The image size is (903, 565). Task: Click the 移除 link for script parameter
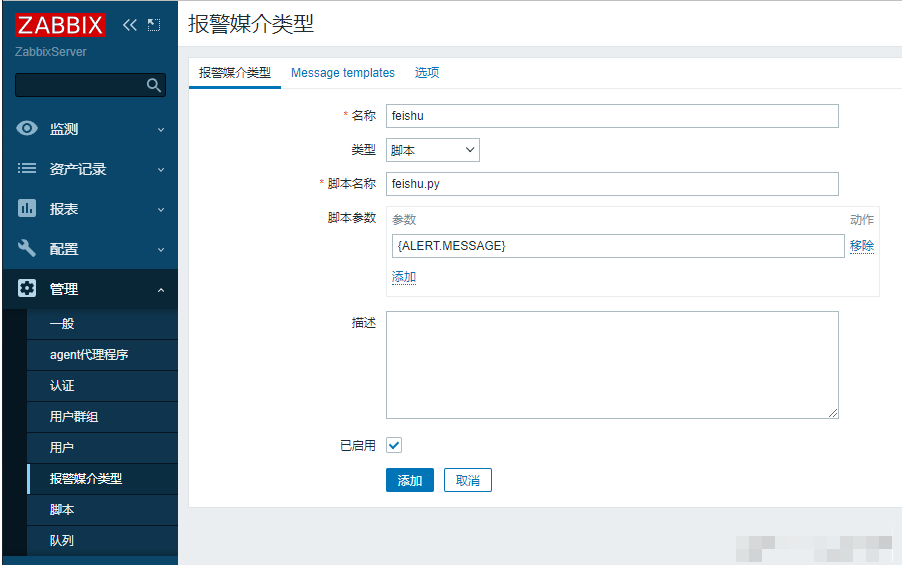[x=861, y=246]
